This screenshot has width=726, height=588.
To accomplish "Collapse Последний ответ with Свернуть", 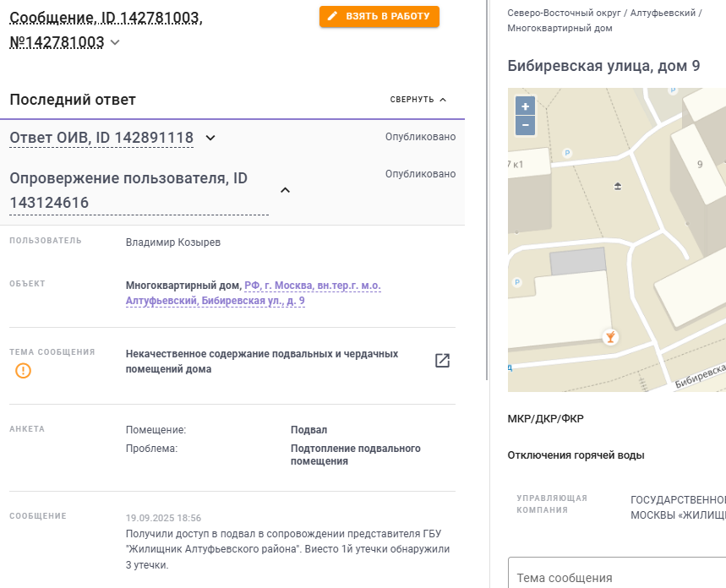I will tap(418, 100).
